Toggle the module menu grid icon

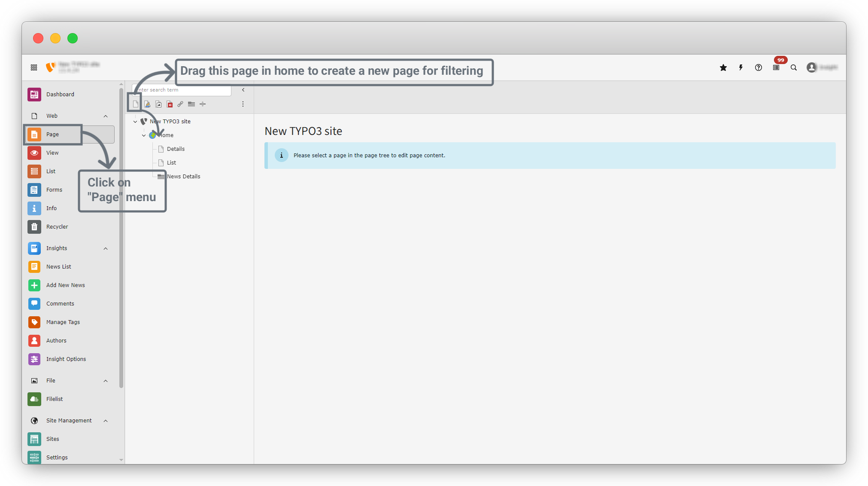tap(34, 67)
